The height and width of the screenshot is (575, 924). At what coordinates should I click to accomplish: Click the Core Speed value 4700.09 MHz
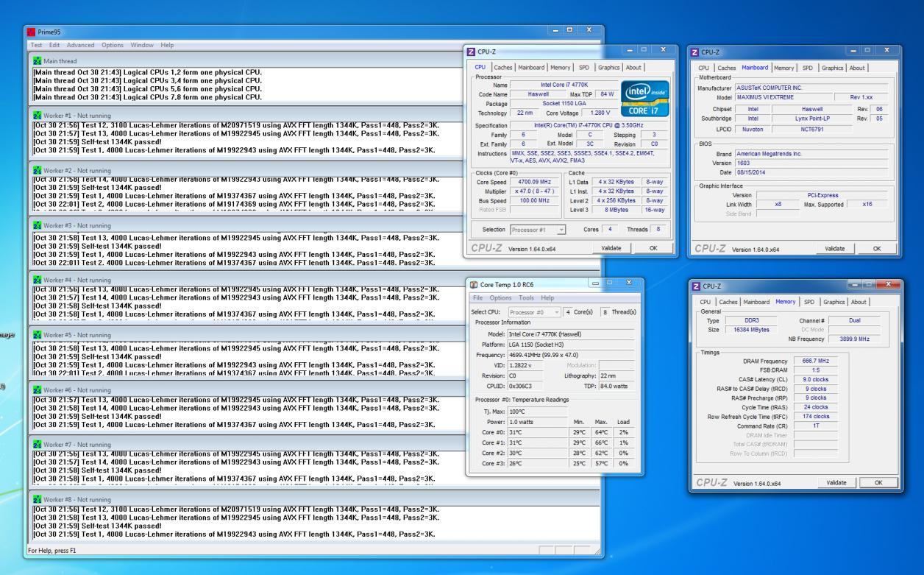tap(535, 181)
